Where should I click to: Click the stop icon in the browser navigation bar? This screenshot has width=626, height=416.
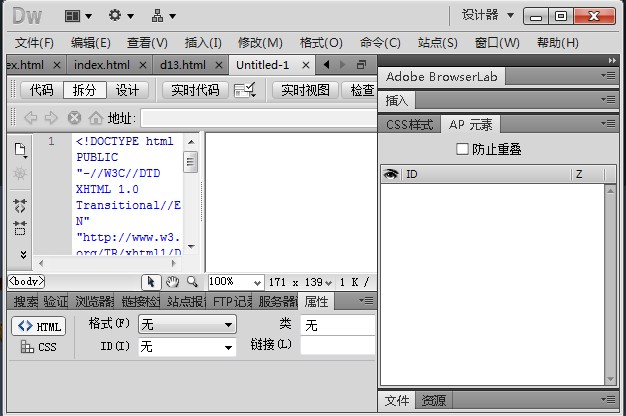[x=74, y=117]
